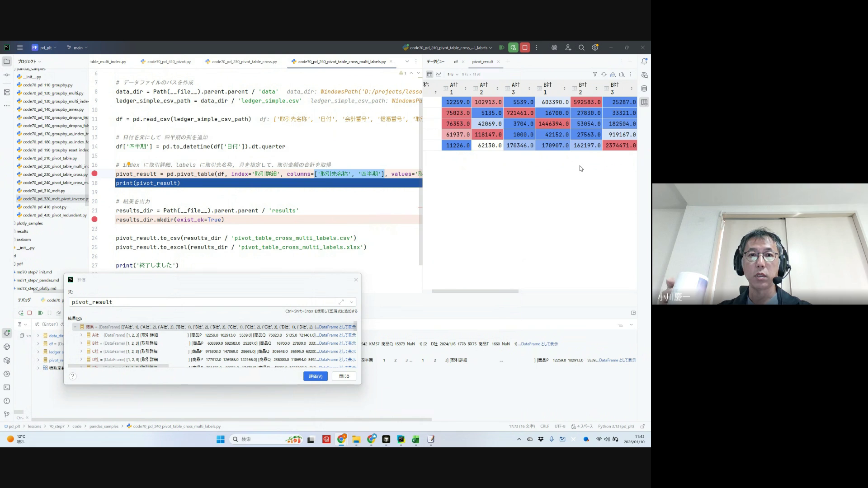This screenshot has height=488, width=868.
Task: Stop the running debug session
Action: point(524,47)
